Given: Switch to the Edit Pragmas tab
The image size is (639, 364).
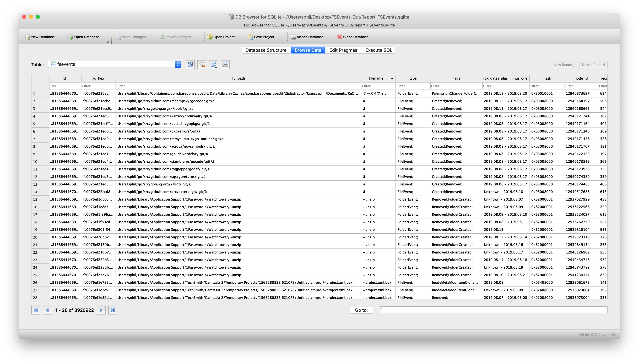Looking at the screenshot, I should coord(343,50).
